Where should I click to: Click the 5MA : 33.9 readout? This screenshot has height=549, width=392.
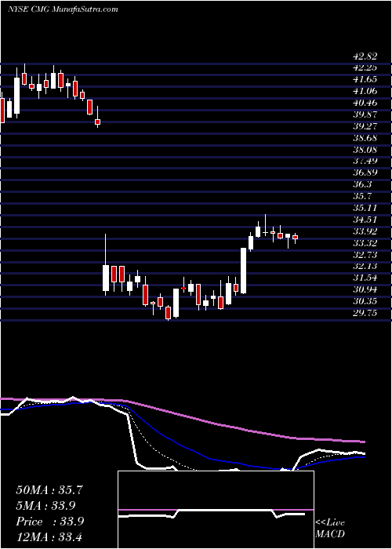(x=45, y=505)
